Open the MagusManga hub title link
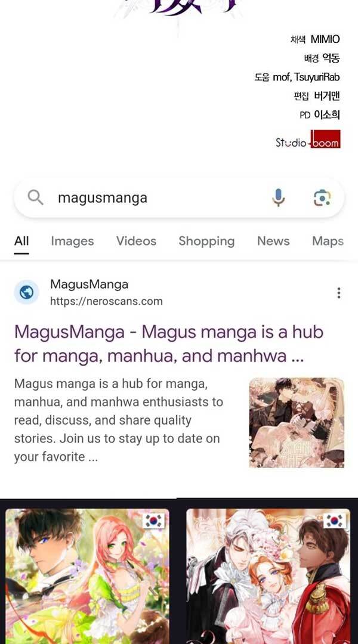Image resolution: width=358 pixels, height=644 pixels. (169, 344)
